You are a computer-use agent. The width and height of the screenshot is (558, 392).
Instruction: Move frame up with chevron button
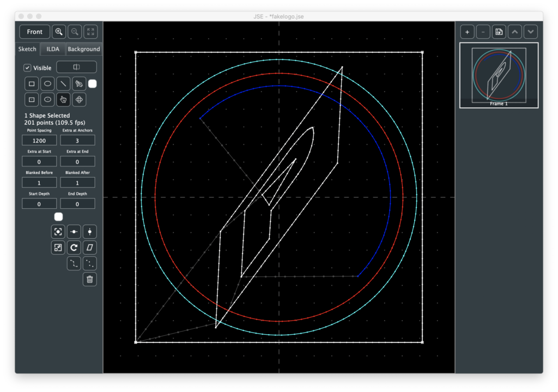pyautogui.click(x=515, y=32)
